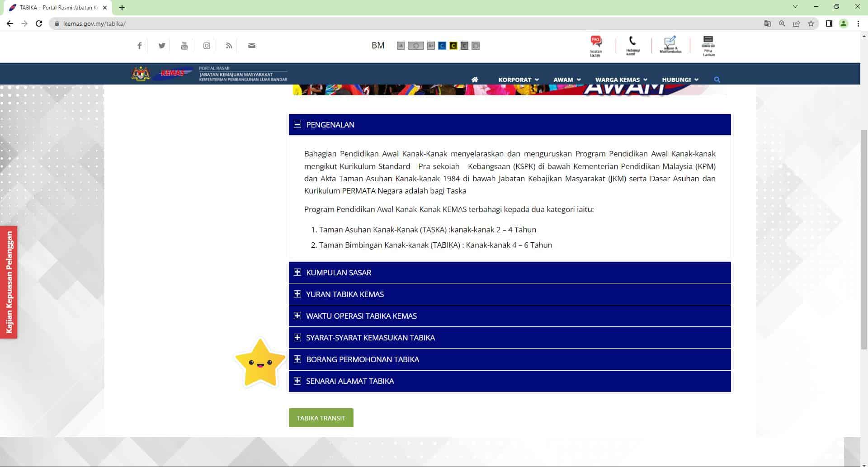Open the Twitter social icon

coord(162,46)
